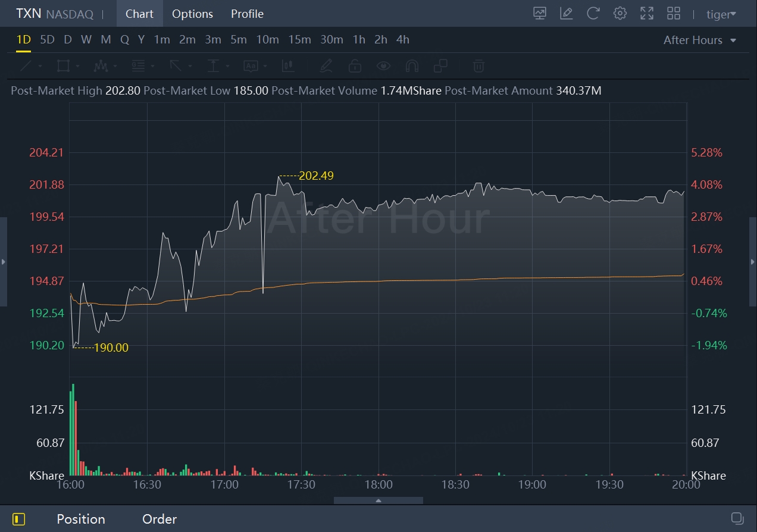The image size is (757, 532).
Task: Click the chart monitor icon in header
Action: pos(540,14)
